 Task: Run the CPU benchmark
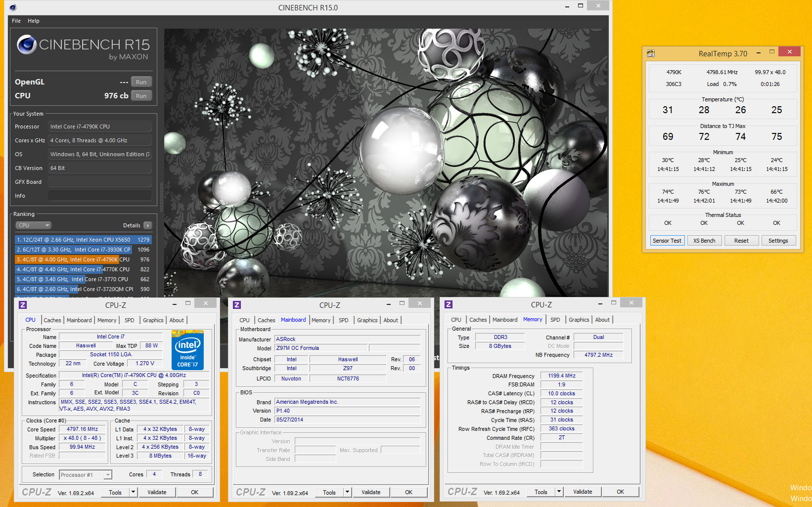click(141, 96)
